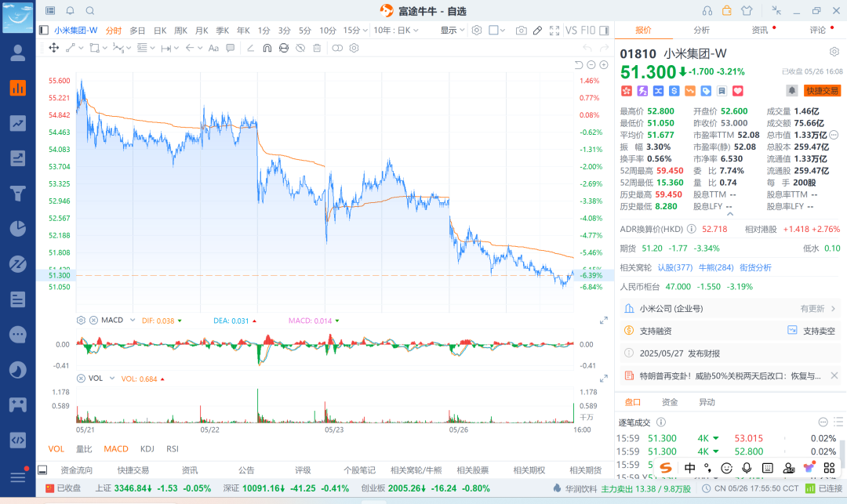Select pencil drawing tool icon
This screenshot has height=504, width=847.
(x=537, y=31)
